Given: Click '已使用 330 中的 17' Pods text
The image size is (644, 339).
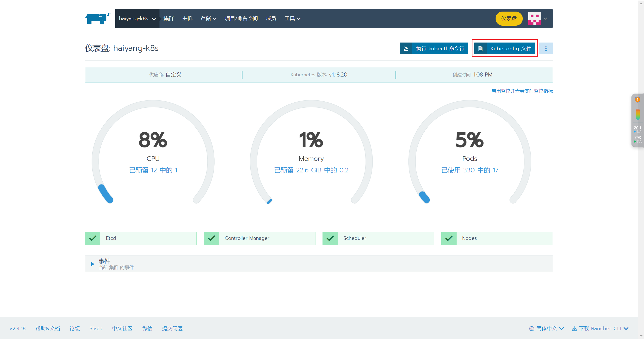Looking at the screenshot, I should 470,170.
